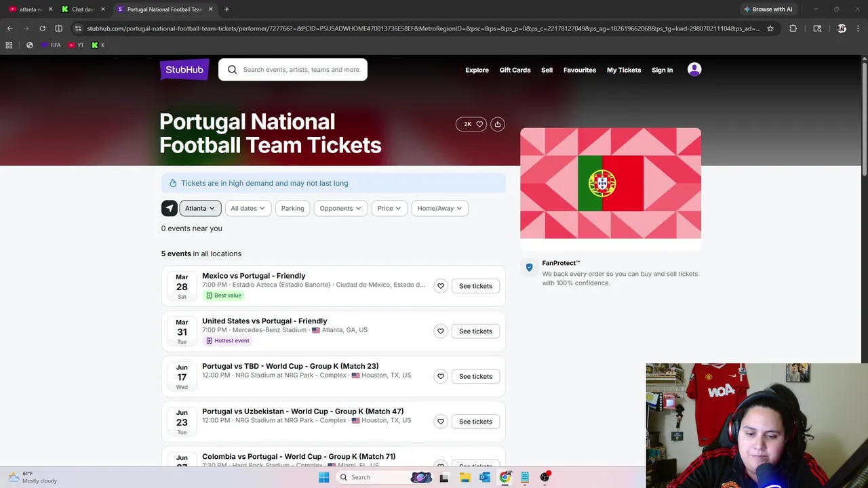
Task: Open the apps grid in bookmarks bar
Action: click(9, 45)
